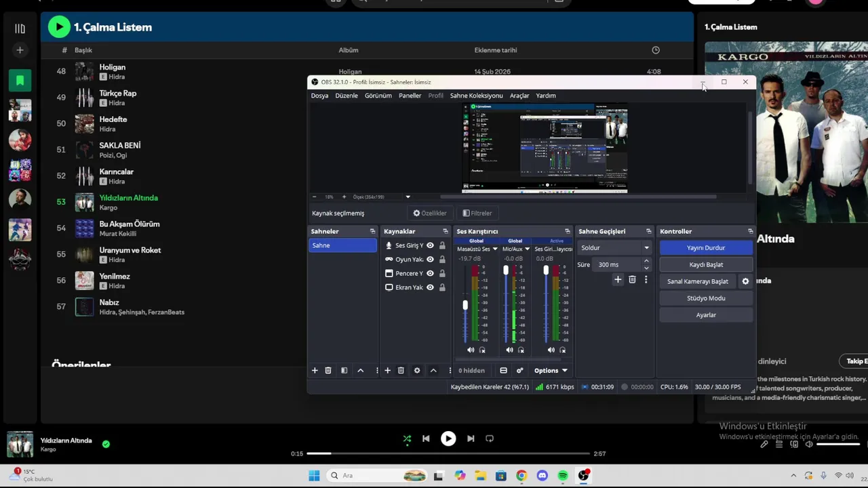Hide the Ekran Yakalama source
This screenshot has width=868, height=488.
[430, 287]
